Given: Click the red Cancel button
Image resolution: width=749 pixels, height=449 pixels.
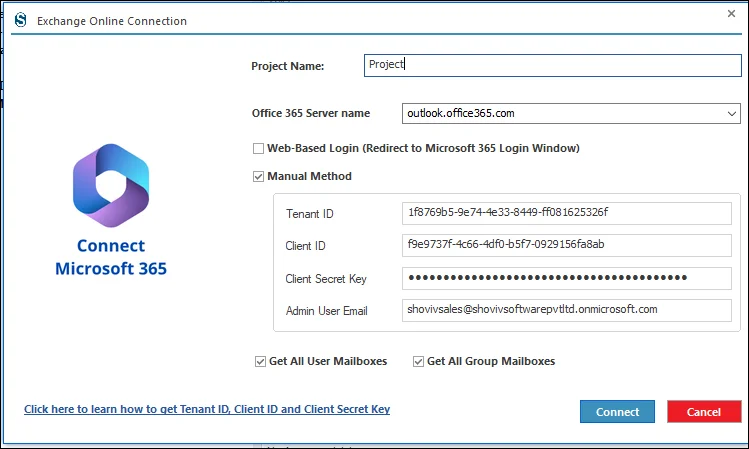Looking at the screenshot, I should 704,412.
